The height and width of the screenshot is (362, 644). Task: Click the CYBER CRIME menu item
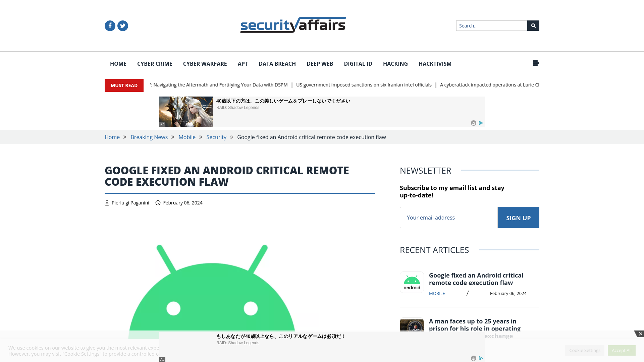click(154, 63)
